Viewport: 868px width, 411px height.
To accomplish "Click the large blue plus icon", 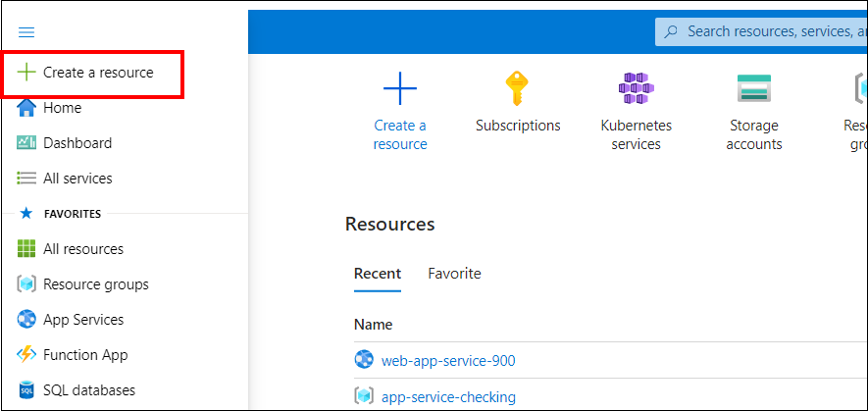I will [400, 88].
